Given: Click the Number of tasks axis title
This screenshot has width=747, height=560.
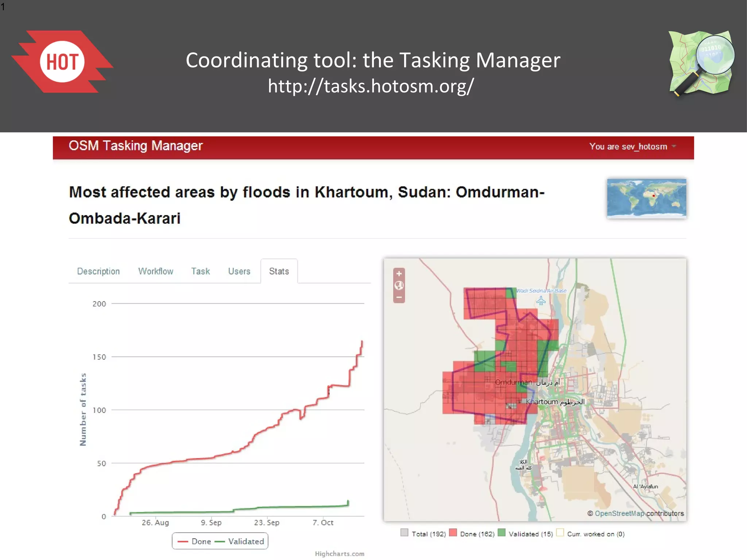Looking at the screenshot, I should point(83,409).
